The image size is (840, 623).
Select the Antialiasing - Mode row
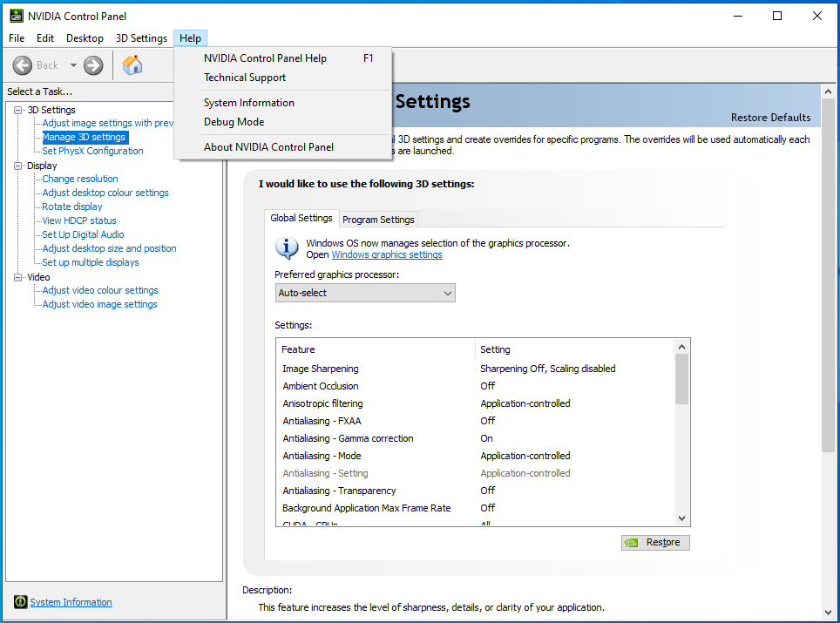[x=476, y=456]
